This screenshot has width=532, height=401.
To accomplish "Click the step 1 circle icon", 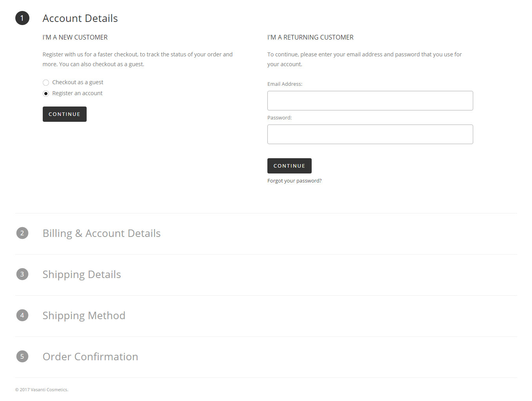I will (x=22, y=18).
